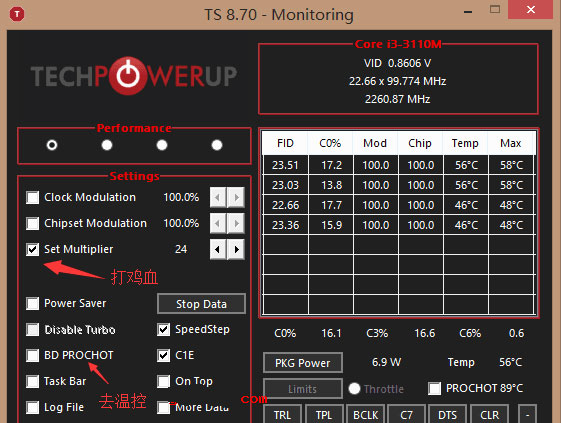Screen dimensions: 561x423
Task: Click the FID cell 23.36
Action: coord(286,225)
